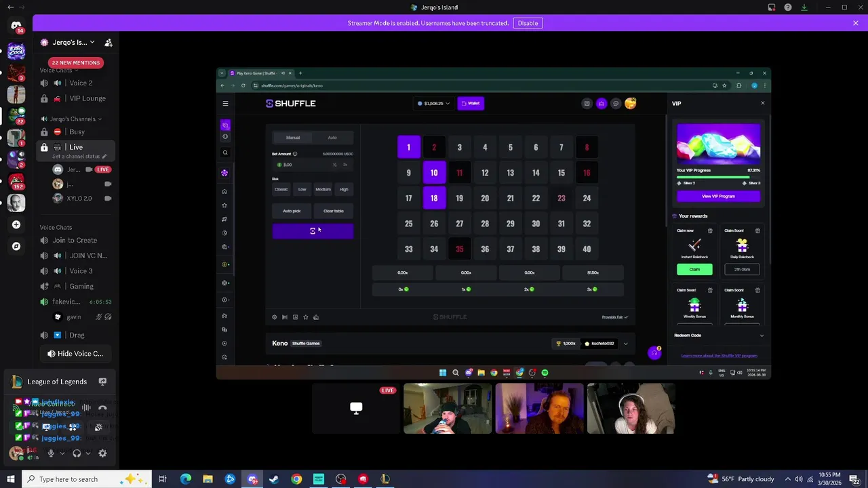Open the Add a Server plus icon

[x=16, y=224]
